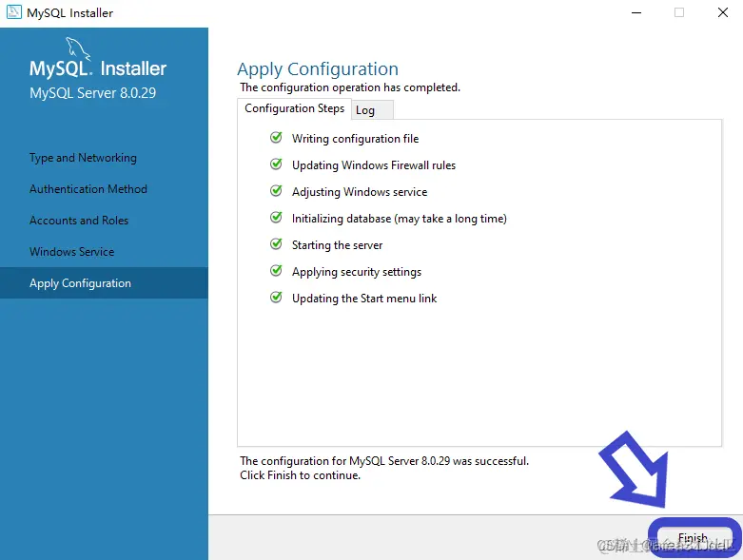The width and height of the screenshot is (743, 560).
Task: Click 'The configuration for MySQL Server 8.0.29 was successful.' text
Action: point(384,461)
